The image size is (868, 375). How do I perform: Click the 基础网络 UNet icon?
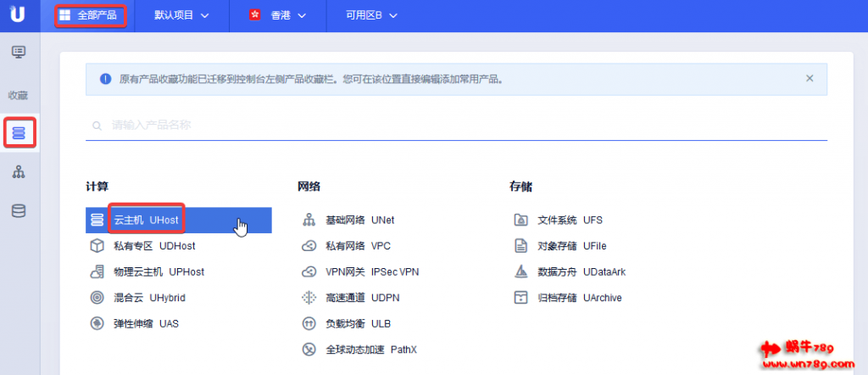click(309, 220)
